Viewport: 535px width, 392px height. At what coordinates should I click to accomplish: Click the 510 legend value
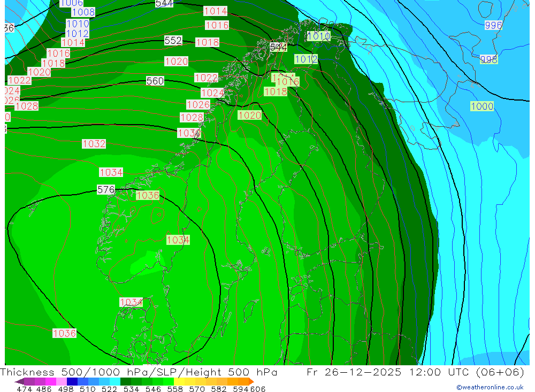click(x=88, y=389)
